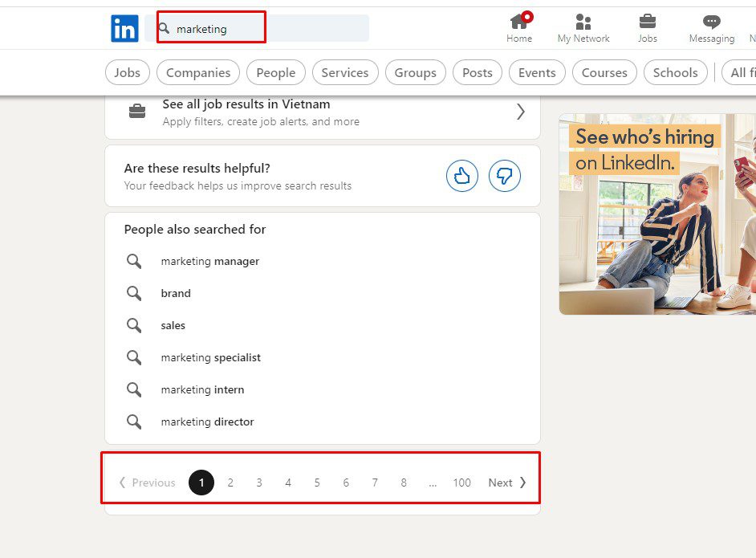Image resolution: width=756 pixels, height=558 pixels.
Task: Open My Network nav icon
Action: pyautogui.click(x=583, y=28)
